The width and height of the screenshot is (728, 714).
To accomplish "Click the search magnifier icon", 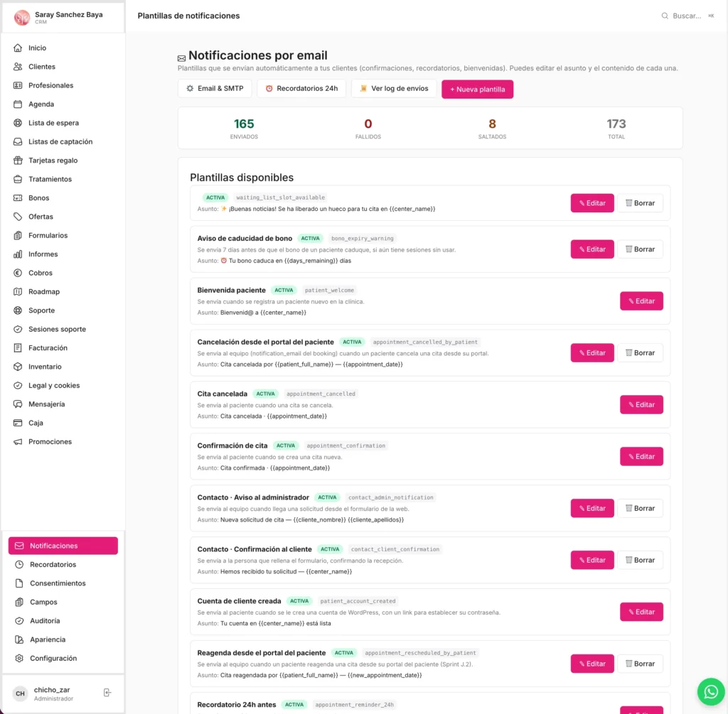I will 665,16.
